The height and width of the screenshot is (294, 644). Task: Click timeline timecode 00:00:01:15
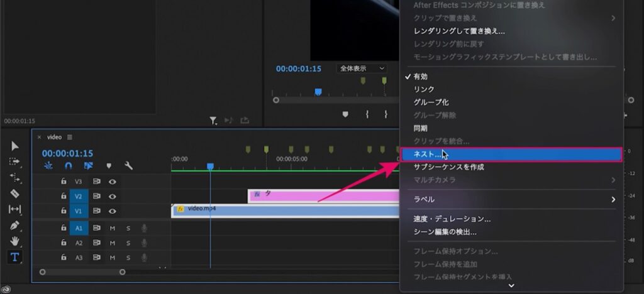point(67,153)
